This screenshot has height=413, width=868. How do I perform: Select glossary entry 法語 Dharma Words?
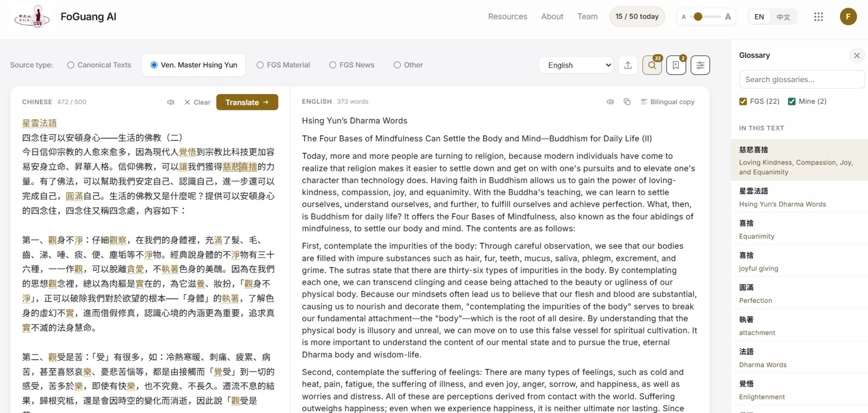pyautogui.click(x=799, y=358)
